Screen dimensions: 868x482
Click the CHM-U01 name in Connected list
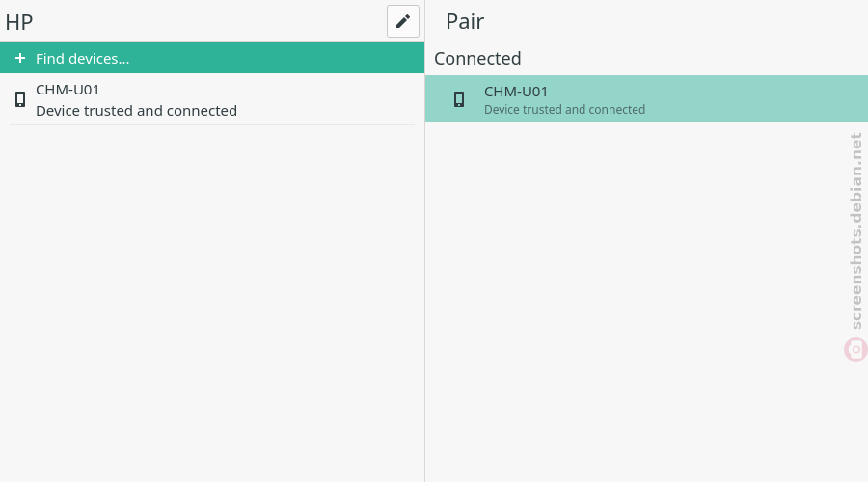(516, 92)
